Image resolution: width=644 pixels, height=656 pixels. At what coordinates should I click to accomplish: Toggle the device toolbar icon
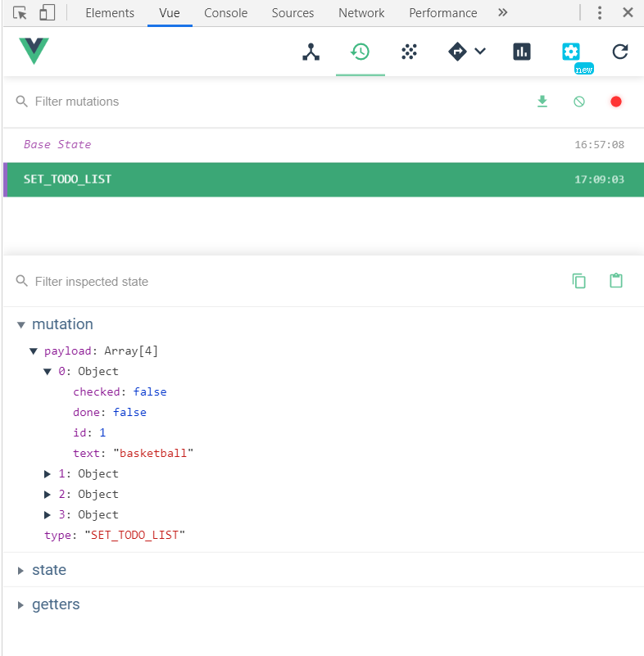point(47,12)
